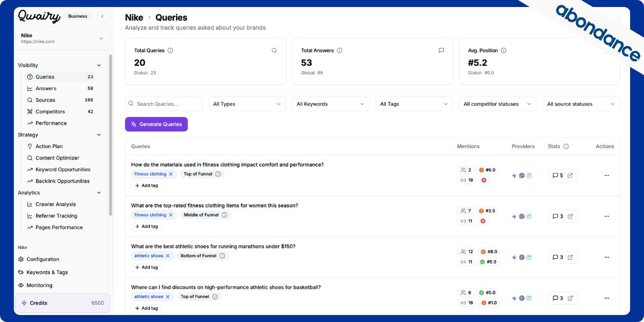The width and height of the screenshot is (644, 322).
Task: Click the info icon next to Total Queries
Action: tap(170, 50)
